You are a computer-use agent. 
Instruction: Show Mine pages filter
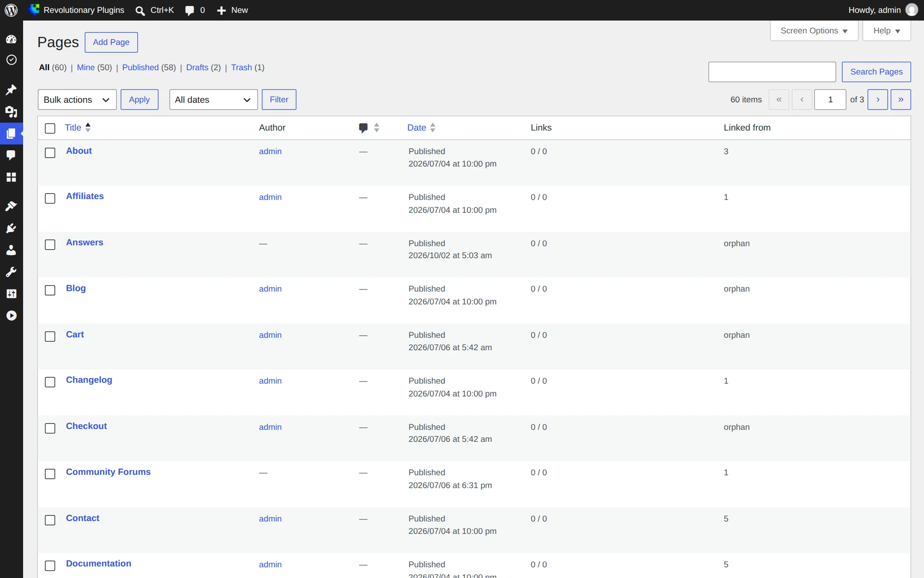point(86,67)
